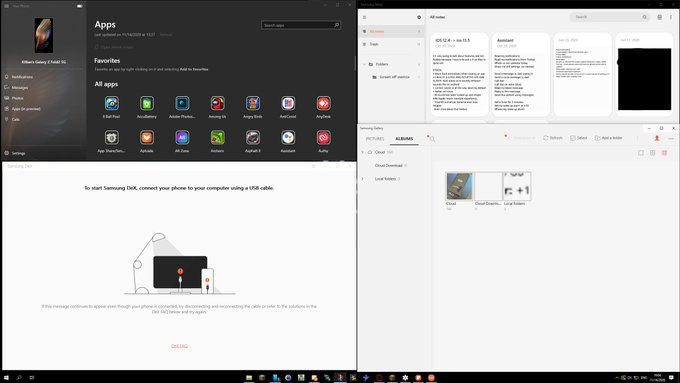This screenshot has height=383, width=680.
Task: Click the Samsung Notes search field
Action: [609, 17]
